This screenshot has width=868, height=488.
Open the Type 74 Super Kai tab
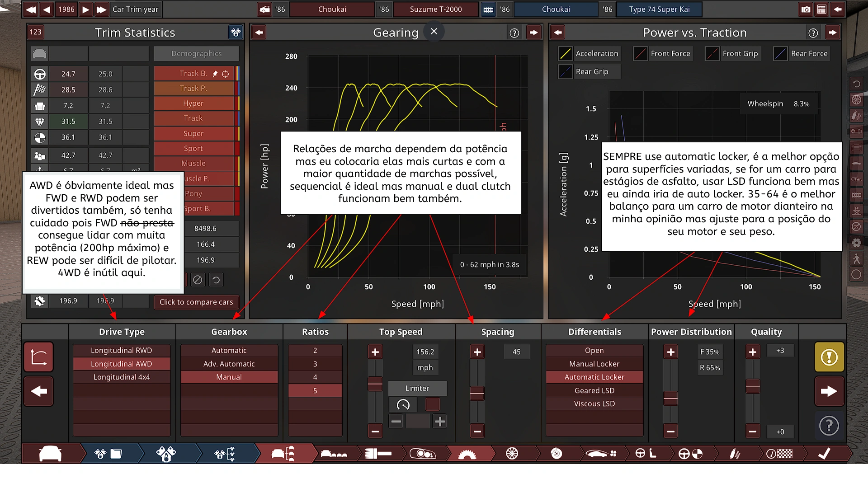659,9
